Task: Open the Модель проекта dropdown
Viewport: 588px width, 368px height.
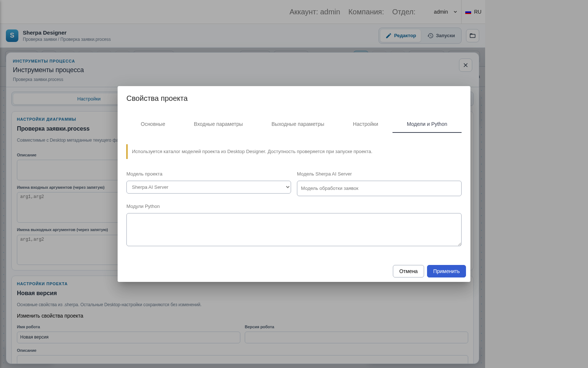Action: (x=209, y=187)
